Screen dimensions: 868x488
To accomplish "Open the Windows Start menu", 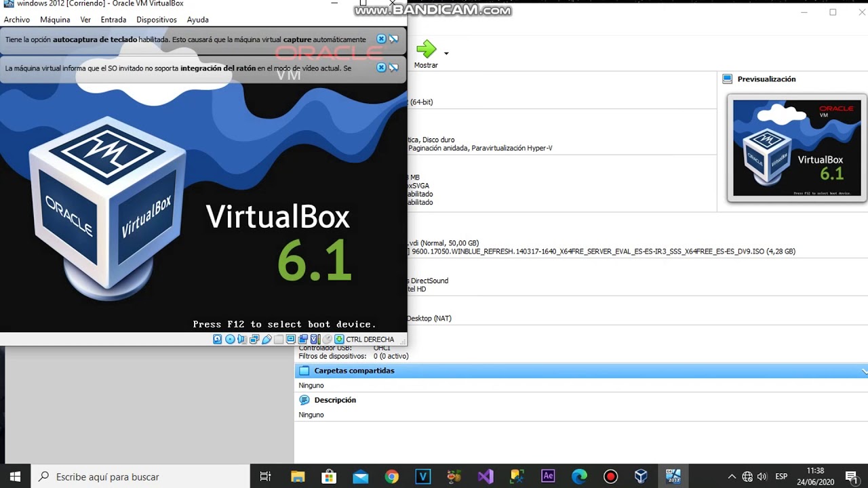I will point(15,476).
